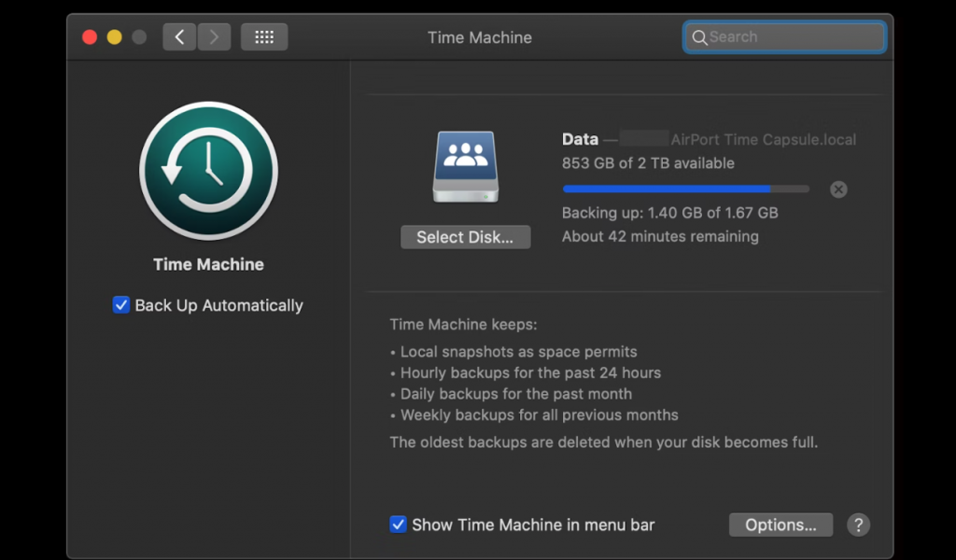956x560 pixels.
Task: Click the "AirPort Time Capsule.local" disk name
Action: (x=764, y=140)
